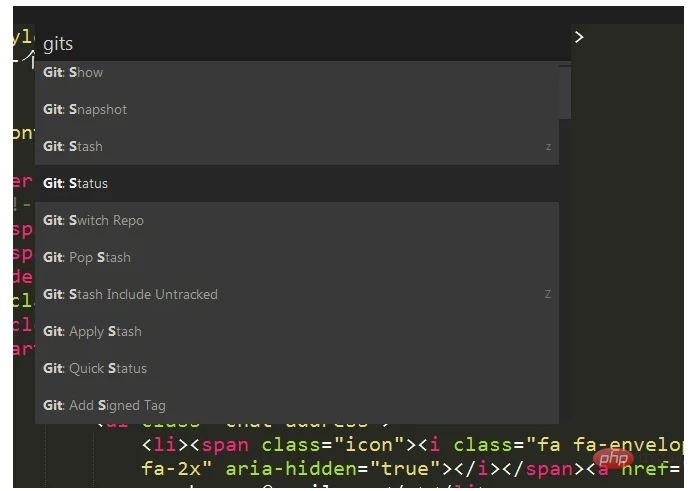Run the "Git: Stash" command
This screenshot has height=491, width=692.
pos(297,146)
